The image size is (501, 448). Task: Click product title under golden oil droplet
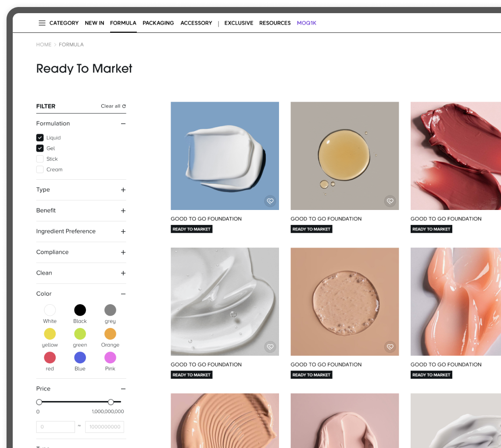point(326,219)
